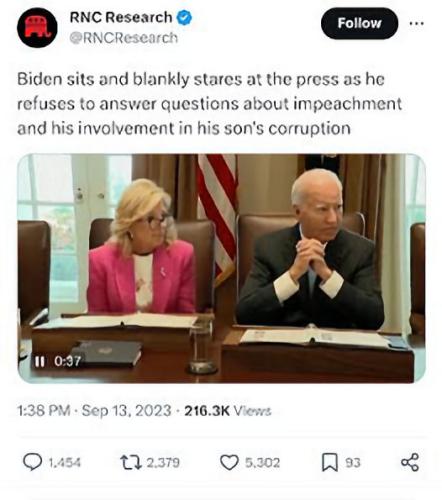The image size is (442, 500).
Task: Click the blue verified badge
Action: pos(184,18)
